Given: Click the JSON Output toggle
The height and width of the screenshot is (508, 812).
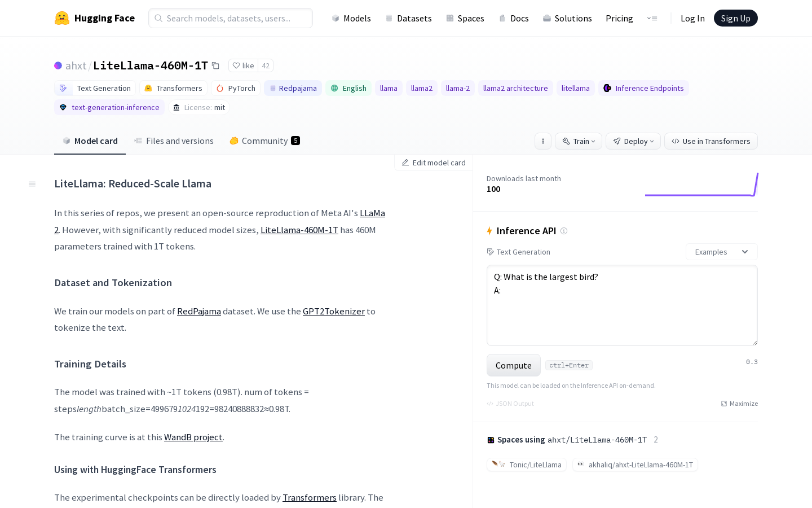Looking at the screenshot, I should coord(510,404).
